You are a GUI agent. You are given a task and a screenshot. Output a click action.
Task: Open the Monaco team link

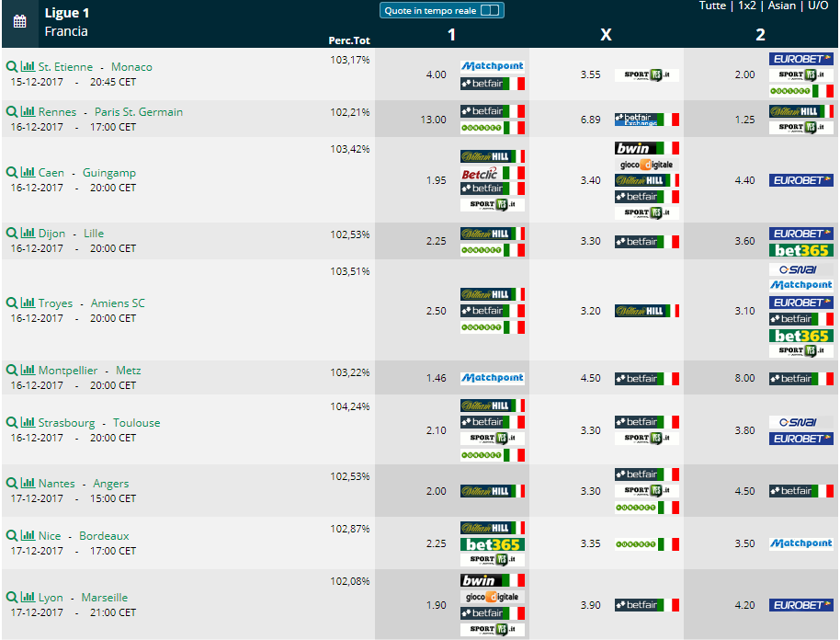[x=131, y=67]
